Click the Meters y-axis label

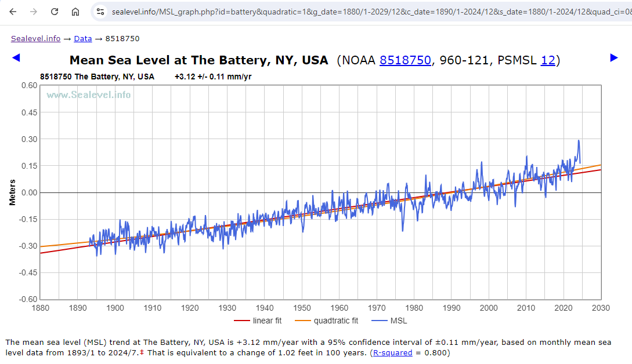click(x=12, y=192)
